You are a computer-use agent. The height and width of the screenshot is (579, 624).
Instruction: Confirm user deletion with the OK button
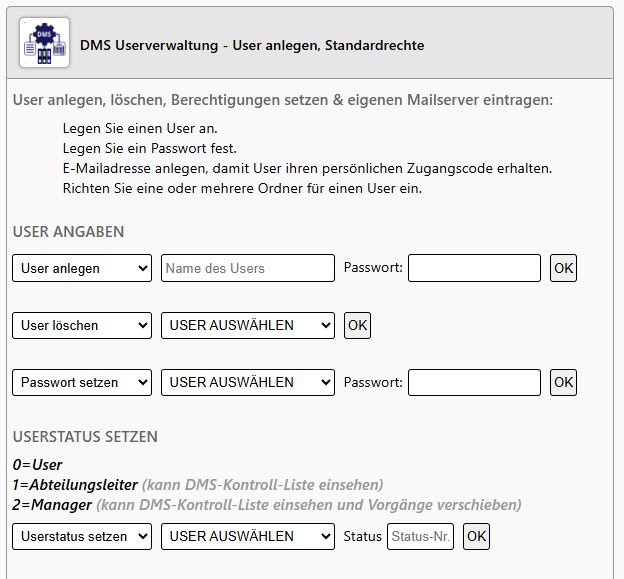click(357, 325)
